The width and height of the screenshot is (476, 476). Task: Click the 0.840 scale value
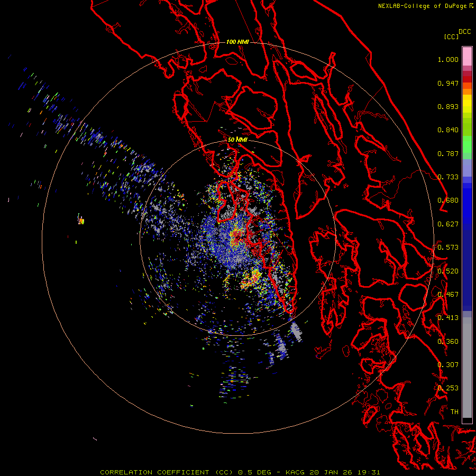point(448,130)
